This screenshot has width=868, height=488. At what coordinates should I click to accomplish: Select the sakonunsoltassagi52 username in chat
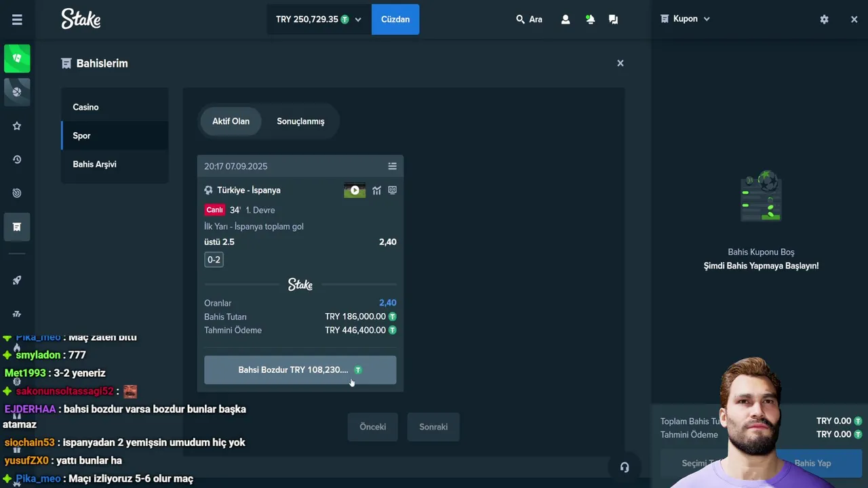64,391
